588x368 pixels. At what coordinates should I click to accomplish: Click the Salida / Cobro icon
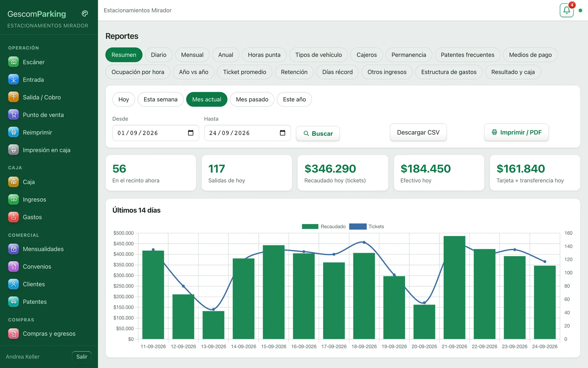(14, 97)
